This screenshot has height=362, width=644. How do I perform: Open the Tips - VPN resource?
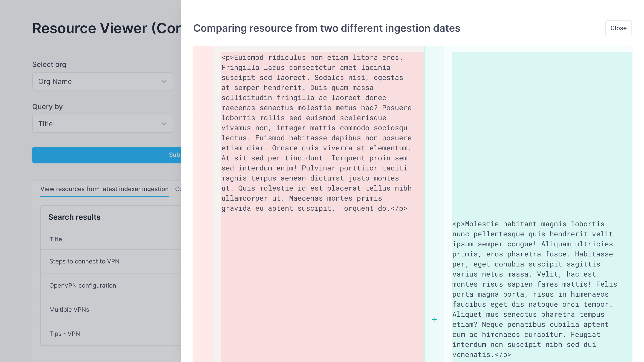(65, 334)
